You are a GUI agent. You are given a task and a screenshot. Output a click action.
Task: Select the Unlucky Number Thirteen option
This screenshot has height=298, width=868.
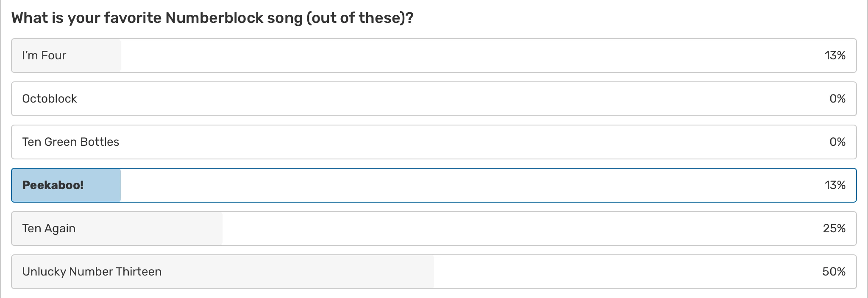tap(92, 272)
